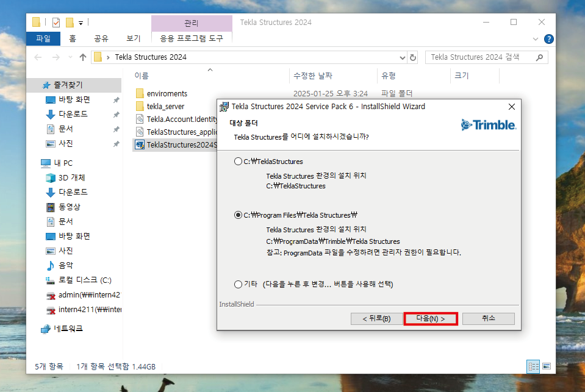Open the recent locations dropdown arrow
Screen dimensions: 585x392
click(x=71, y=57)
